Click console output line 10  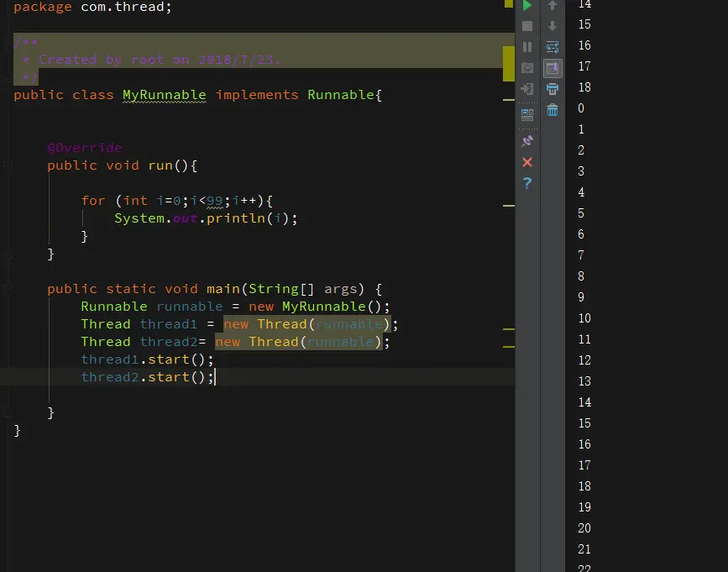pos(584,318)
